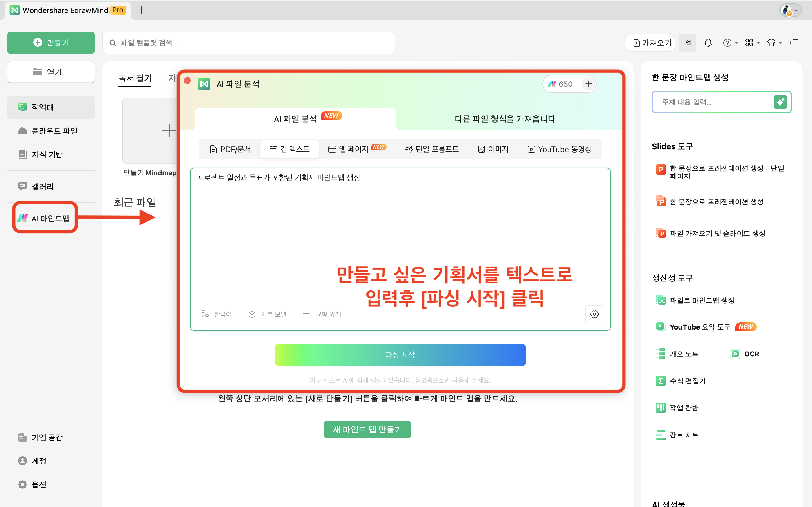Open the Korean language selector

tap(217, 314)
